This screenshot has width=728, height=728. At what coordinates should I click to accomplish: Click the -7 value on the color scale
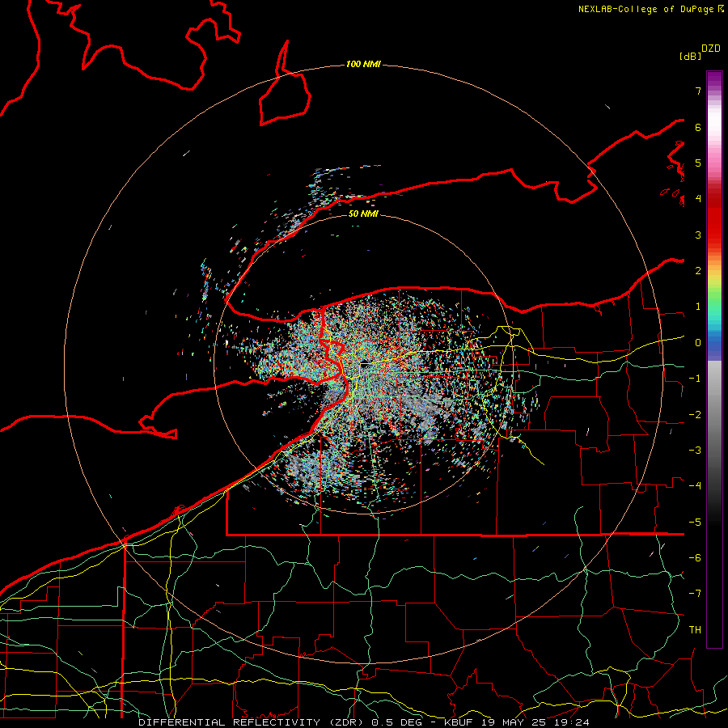coord(695,594)
